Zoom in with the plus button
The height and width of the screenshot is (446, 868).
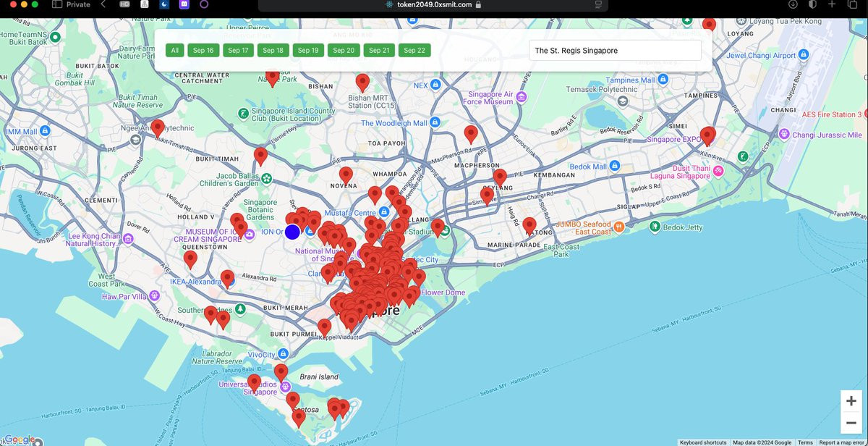pyautogui.click(x=851, y=401)
